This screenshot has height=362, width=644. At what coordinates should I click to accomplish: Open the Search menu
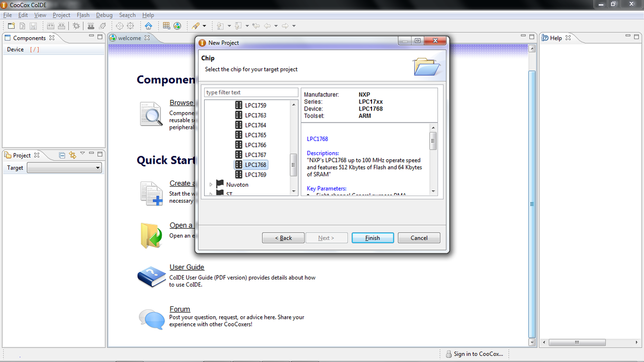point(127,15)
